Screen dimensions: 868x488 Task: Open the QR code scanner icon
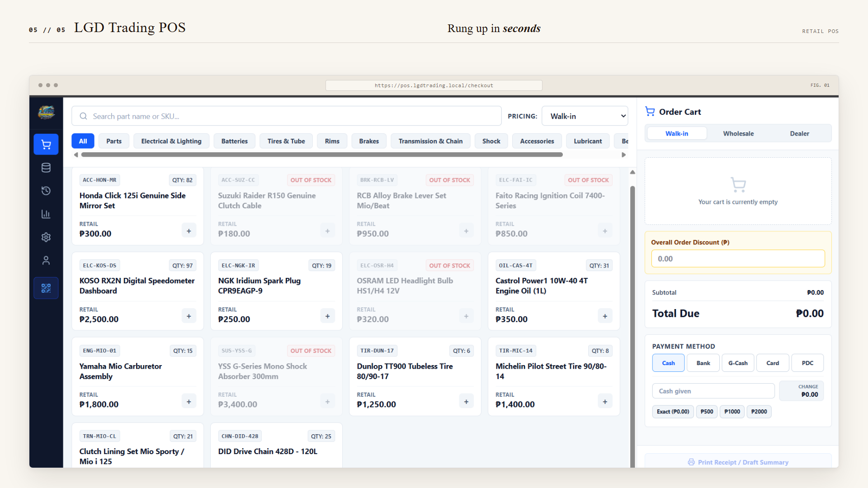point(46,288)
